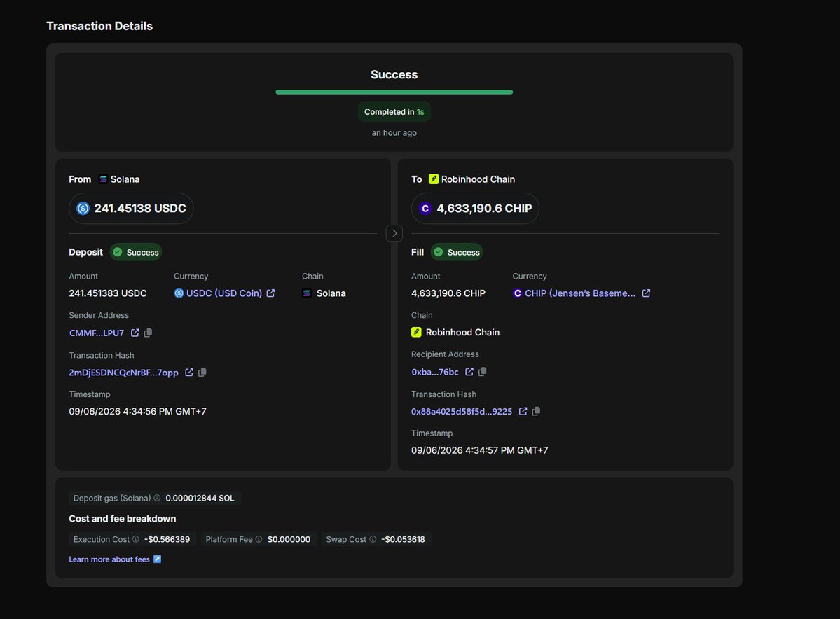Copy deposit transaction hash 2mDjESDNCQcNrBF...7opp
Viewport: 840px width, 619px height.
[x=202, y=372]
